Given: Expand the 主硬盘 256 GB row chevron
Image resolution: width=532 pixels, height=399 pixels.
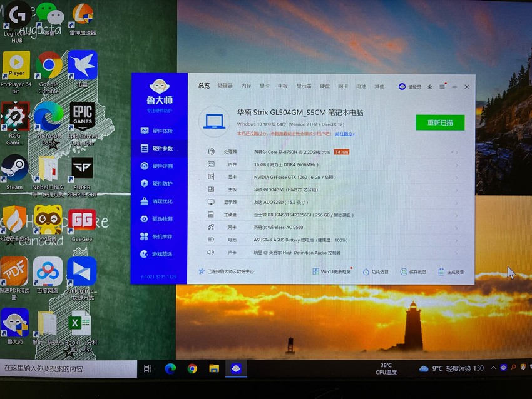Looking at the screenshot, I should click(x=456, y=215).
